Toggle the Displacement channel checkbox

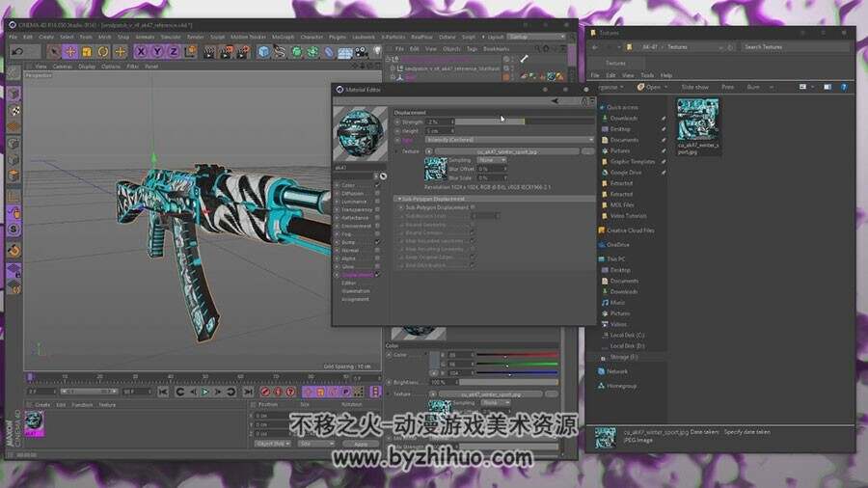[x=377, y=275]
